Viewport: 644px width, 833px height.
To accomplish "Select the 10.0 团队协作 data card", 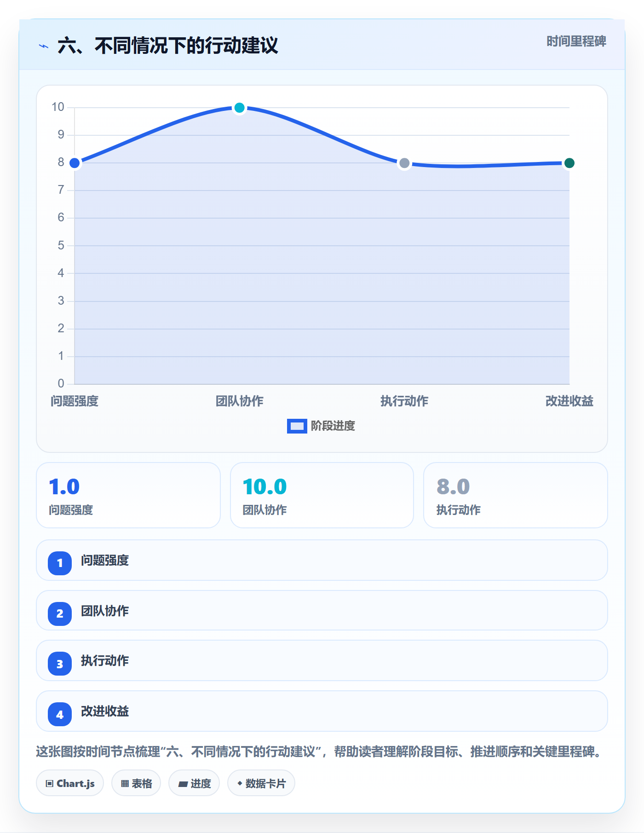I will (x=322, y=495).
